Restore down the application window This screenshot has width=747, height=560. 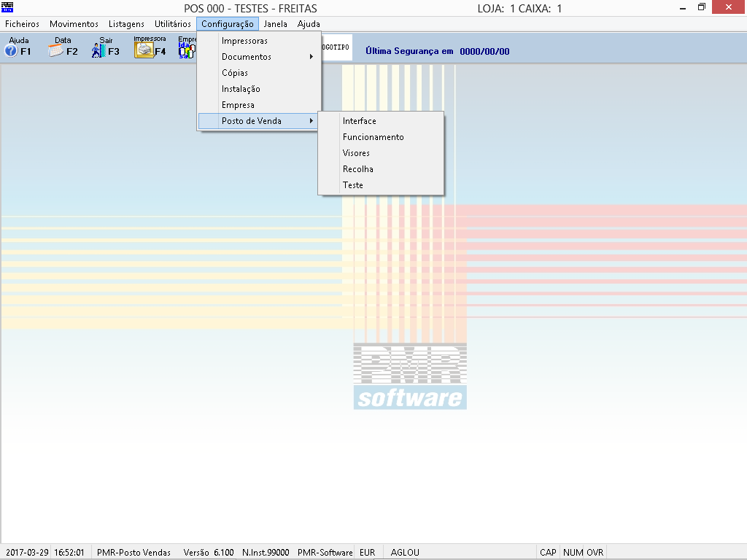click(701, 8)
